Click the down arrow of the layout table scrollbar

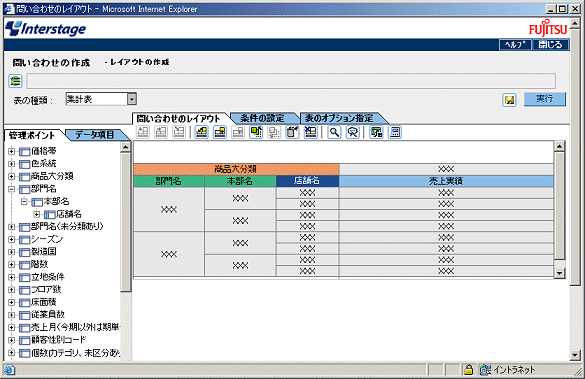[x=559, y=273]
